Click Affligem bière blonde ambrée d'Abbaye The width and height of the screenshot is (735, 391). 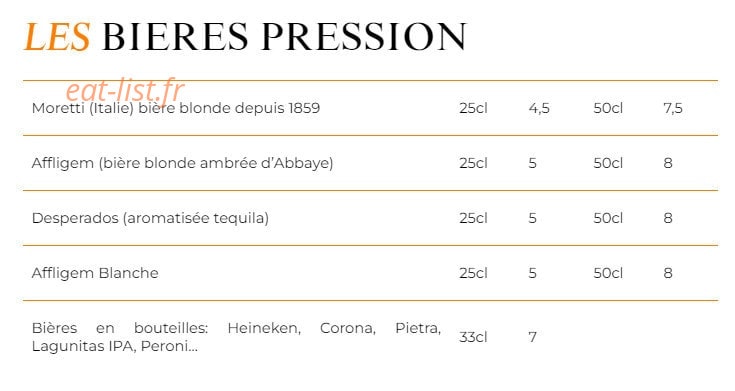coord(183,163)
